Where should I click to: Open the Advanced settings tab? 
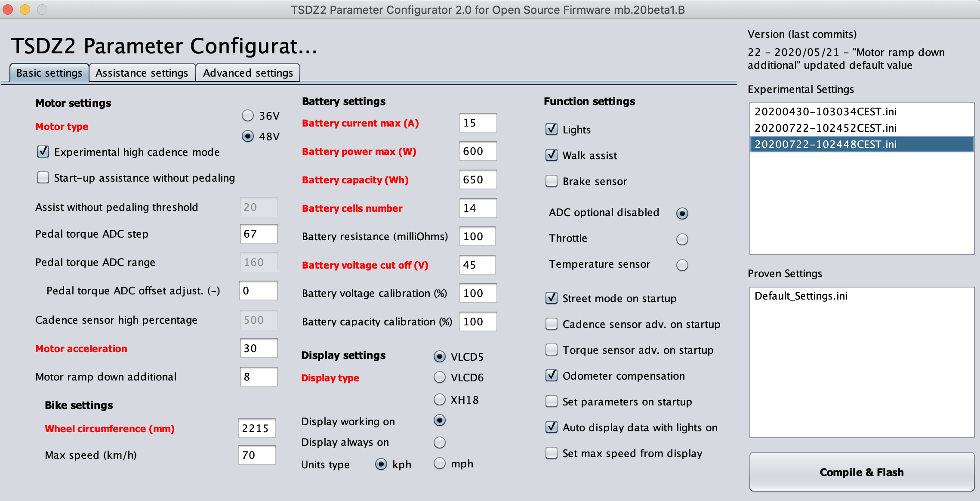pos(248,73)
